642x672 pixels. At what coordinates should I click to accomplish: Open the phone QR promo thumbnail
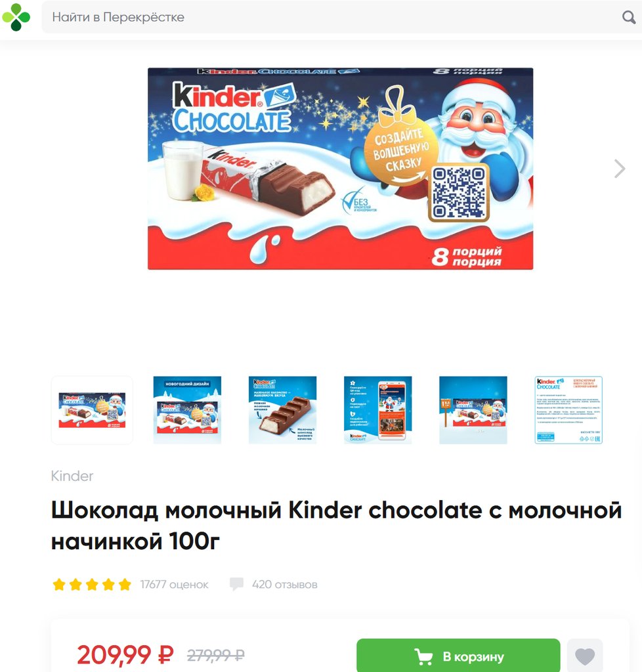(x=377, y=410)
